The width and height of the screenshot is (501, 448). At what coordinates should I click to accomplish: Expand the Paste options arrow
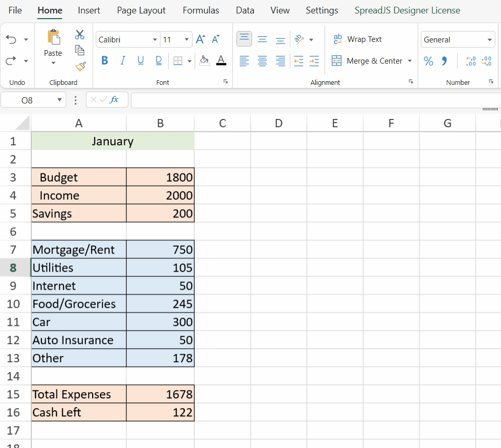pyautogui.click(x=53, y=63)
